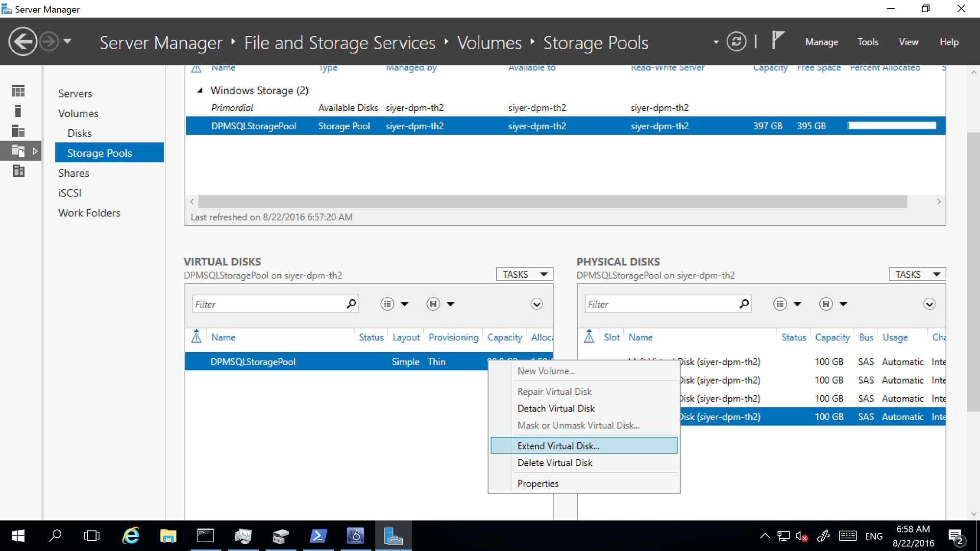Click the collapse expander on Physical Disks panel
The image size is (980, 551).
[930, 304]
